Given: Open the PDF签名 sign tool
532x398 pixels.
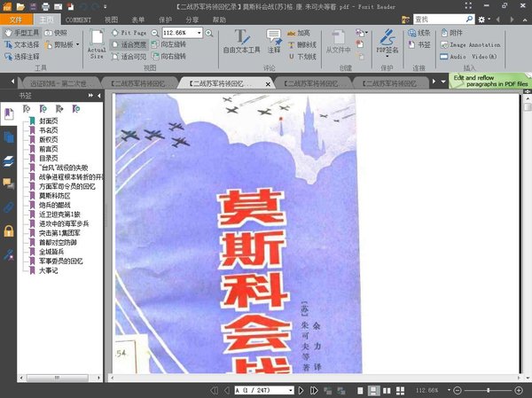Looking at the screenshot, I should (387, 43).
